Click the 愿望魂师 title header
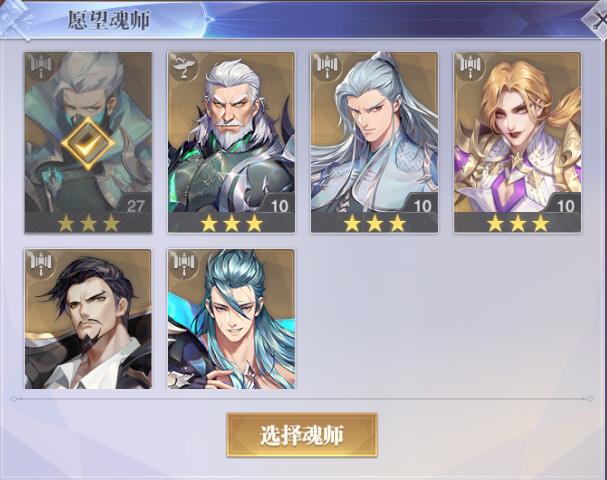 109,20
